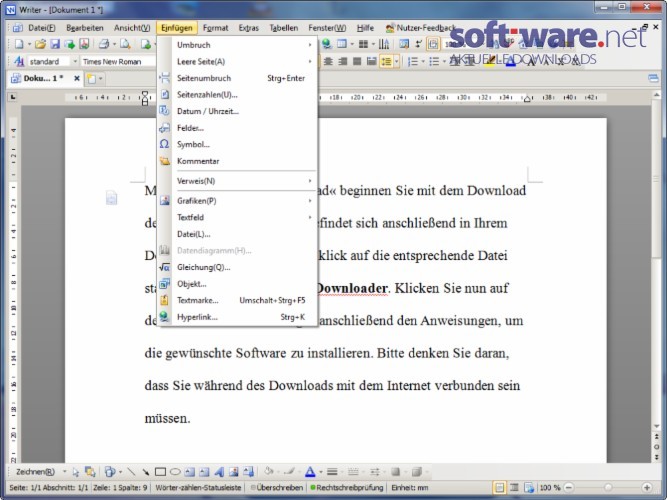The image size is (667, 500).
Task: Pick the arrow line drawing tool
Action: [145, 471]
